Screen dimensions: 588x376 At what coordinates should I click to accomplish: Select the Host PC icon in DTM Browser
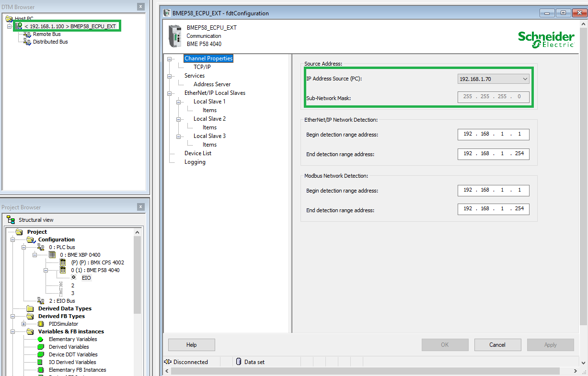point(9,19)
